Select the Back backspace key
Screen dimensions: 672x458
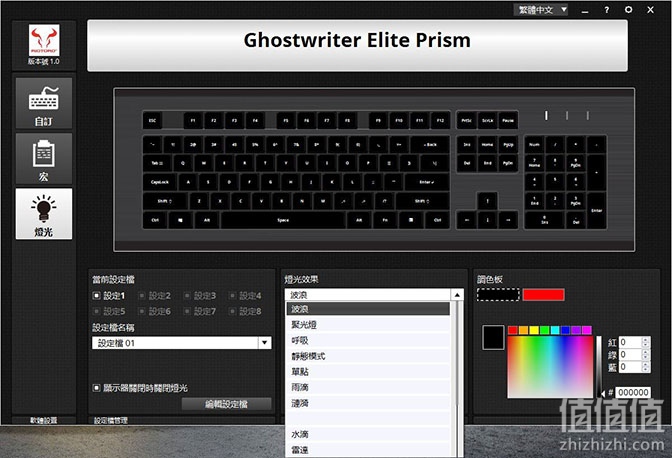pyautogui.click(x=430, y=145)
